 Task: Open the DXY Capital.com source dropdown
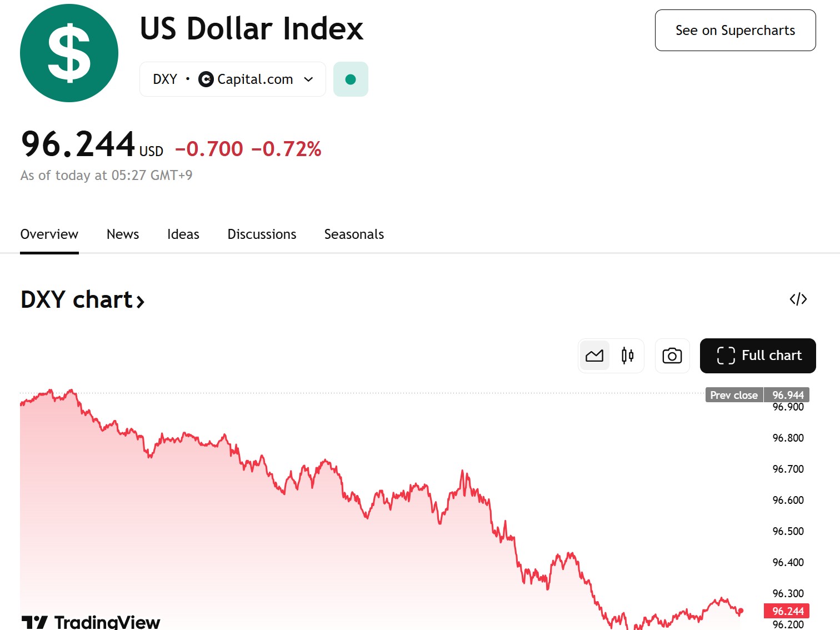pos(232,79)
